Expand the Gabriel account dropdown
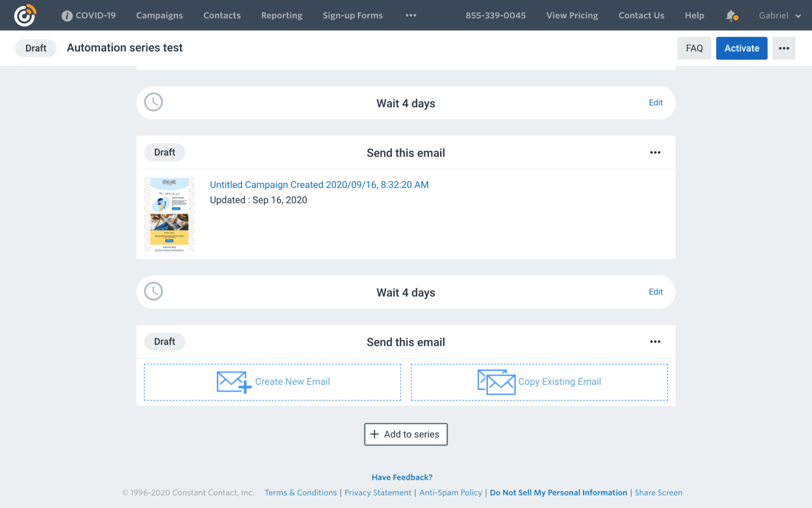 coord(780,15)
